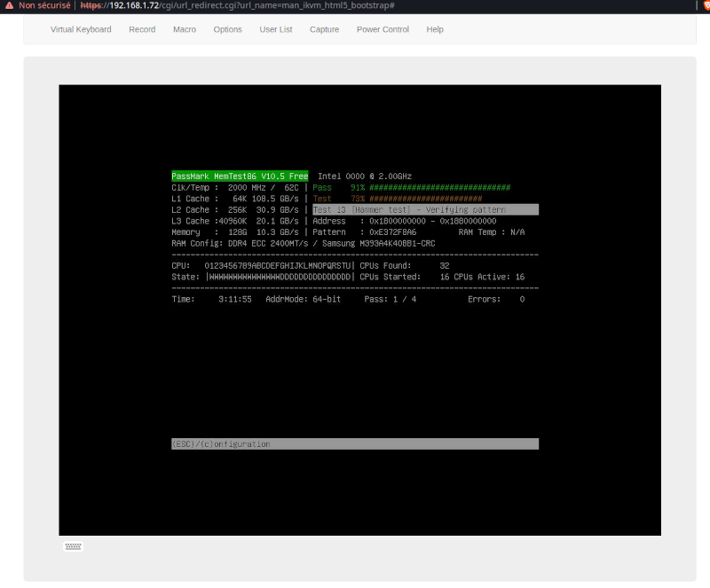Image resolution: width=710 pixels, height=588 pixels.
Task: Click the '(ESC)/(c)onfiguration' prompt bar
Action: [355, 443]
